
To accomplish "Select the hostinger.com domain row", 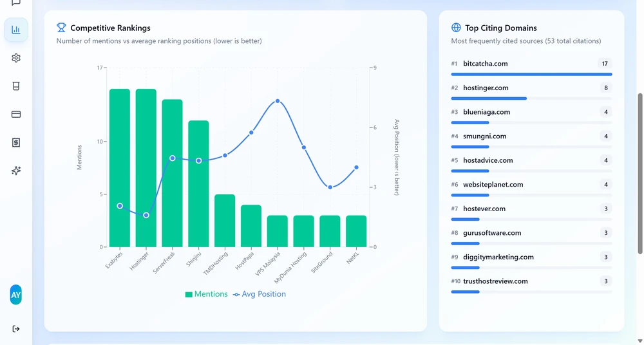I will click(531, 91).
